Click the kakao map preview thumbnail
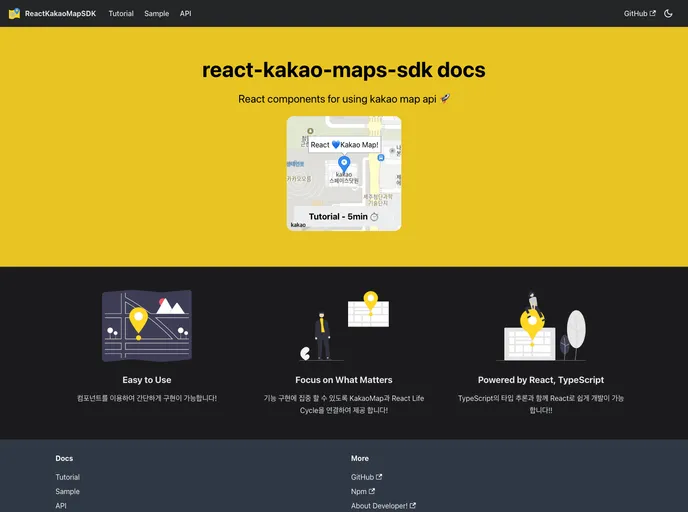 pos(344,173)
